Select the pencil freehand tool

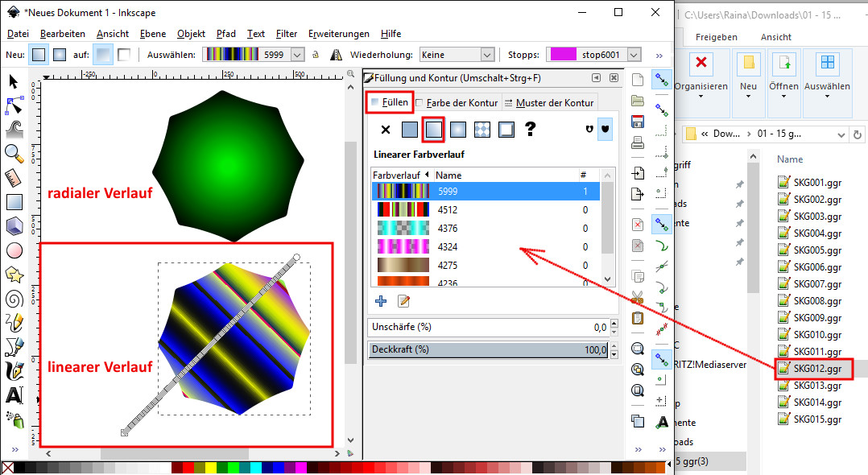(14, 323)
